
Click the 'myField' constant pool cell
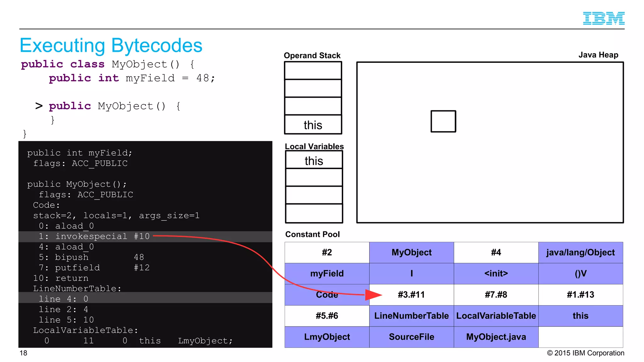click(x=327, y=273)
